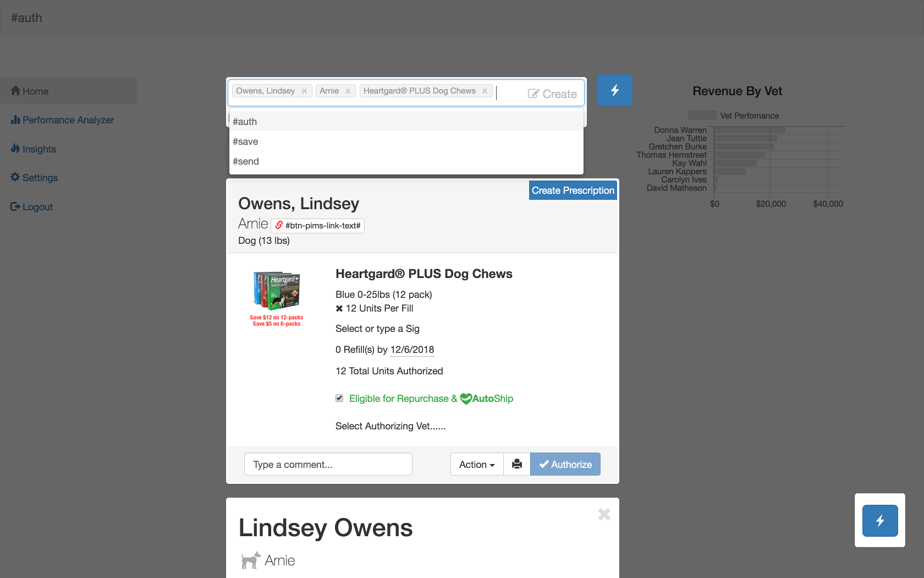
Task: Click the lightning bolt button beside search
Action: coord(614,90)
